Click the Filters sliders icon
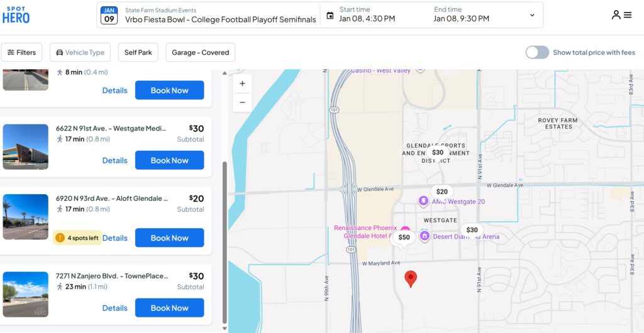The height and width of the screenshot is (333, 644). [11, 53]
